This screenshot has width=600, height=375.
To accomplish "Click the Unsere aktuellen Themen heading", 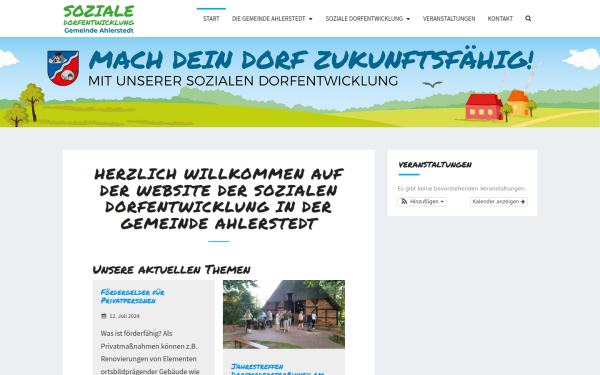I will [171, 269].
